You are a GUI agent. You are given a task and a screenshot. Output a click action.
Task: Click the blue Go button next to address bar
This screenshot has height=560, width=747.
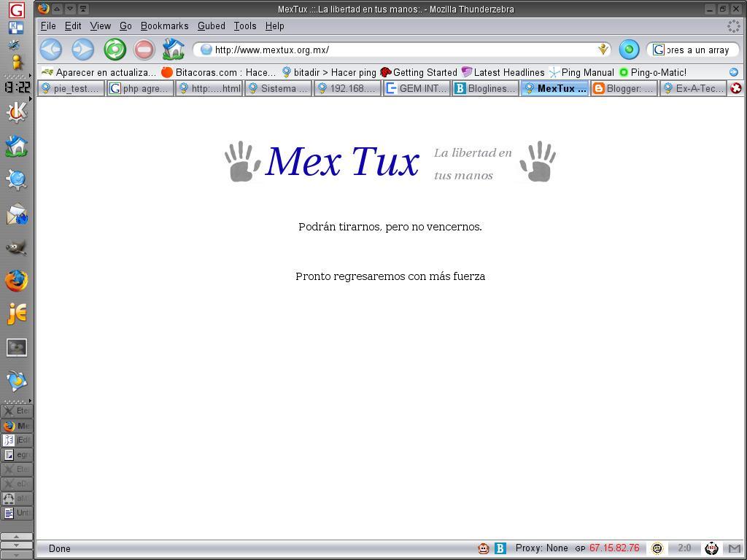(629, 50)
